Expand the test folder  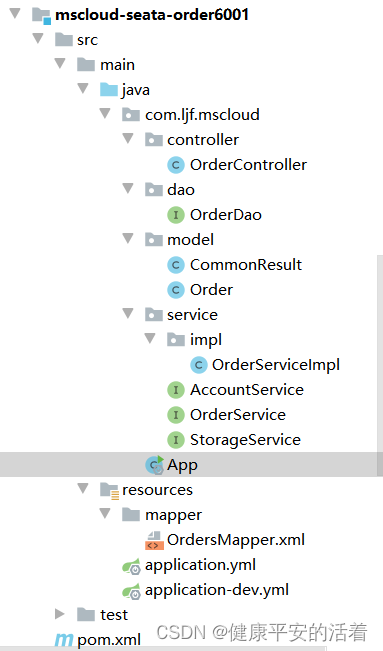pyautogui.click(x=60, y=614)
